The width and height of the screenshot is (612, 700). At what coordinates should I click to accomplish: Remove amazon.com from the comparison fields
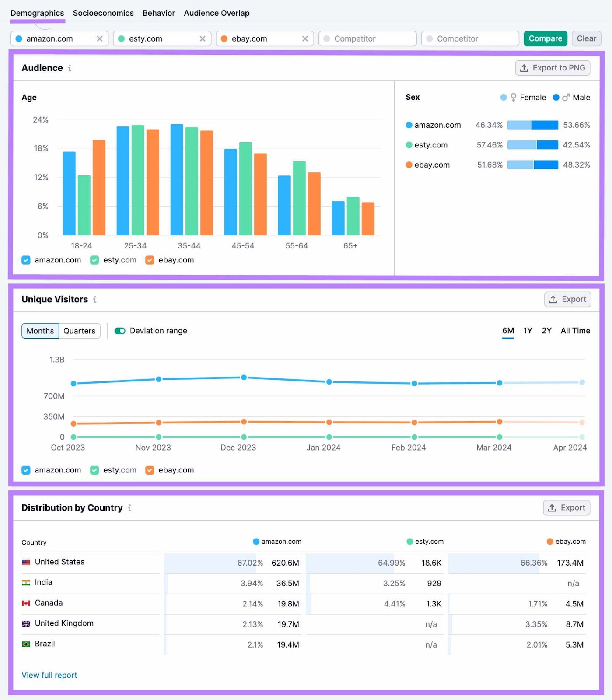[x=100, y=39]
